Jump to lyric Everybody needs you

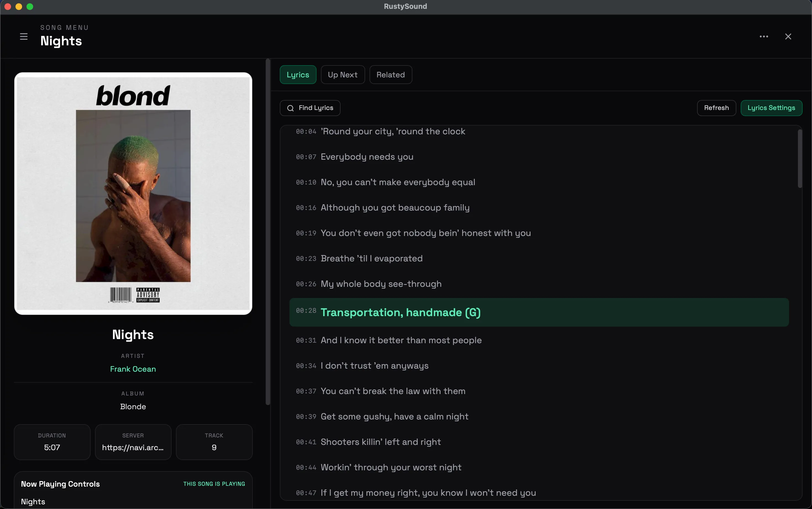click(x=367, y=156)
